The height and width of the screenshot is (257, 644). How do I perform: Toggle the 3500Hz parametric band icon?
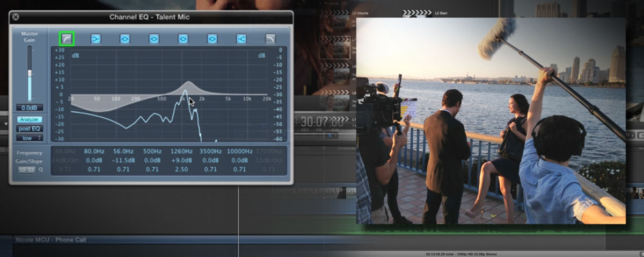pyautogui.click(x=212, y=39)
